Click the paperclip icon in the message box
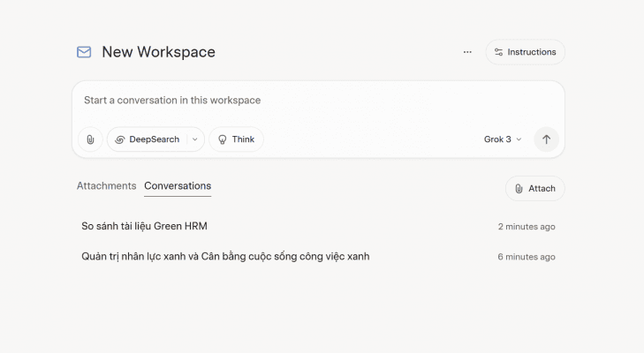This screenshot has width=644, height=353. point(90,139)
